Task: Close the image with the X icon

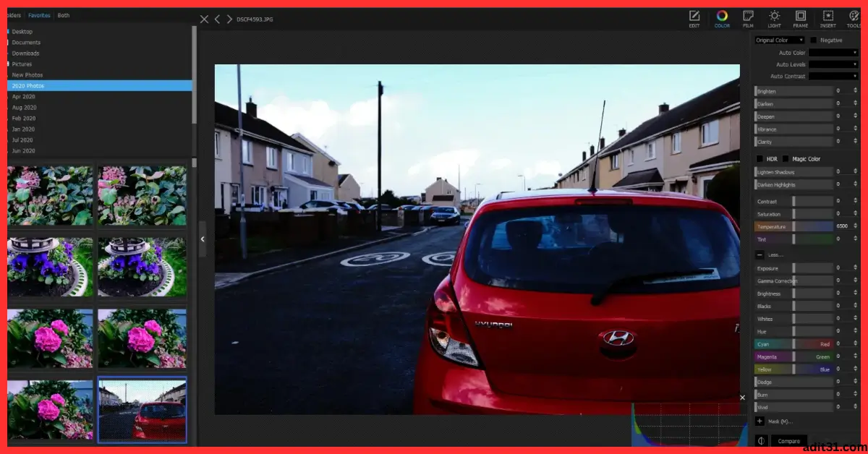Action: [x=204, y=19]
